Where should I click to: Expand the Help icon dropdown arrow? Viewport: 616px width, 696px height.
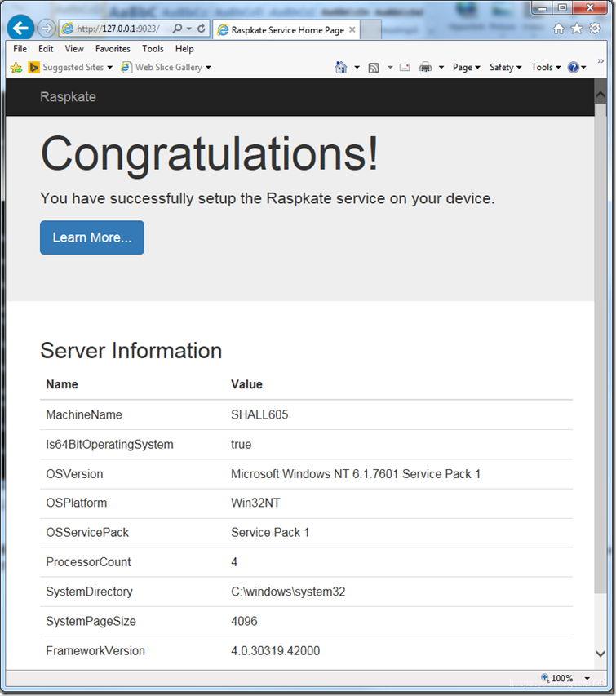tap(583, 68)
